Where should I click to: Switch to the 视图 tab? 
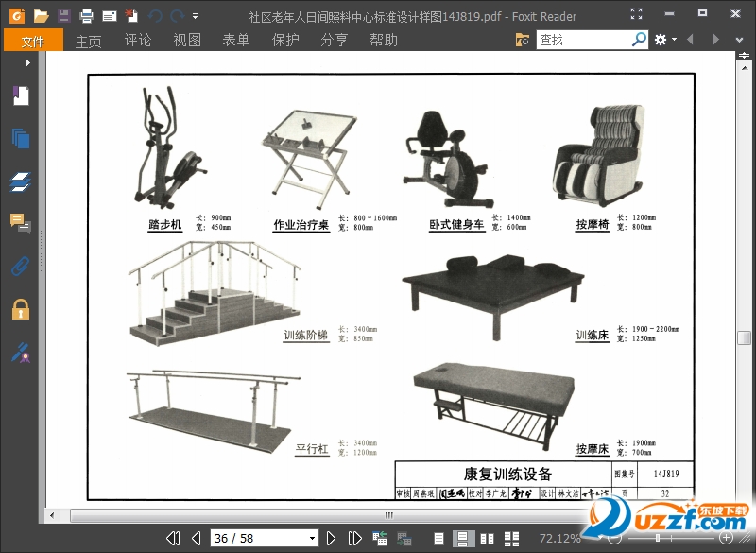pos(187,40)
